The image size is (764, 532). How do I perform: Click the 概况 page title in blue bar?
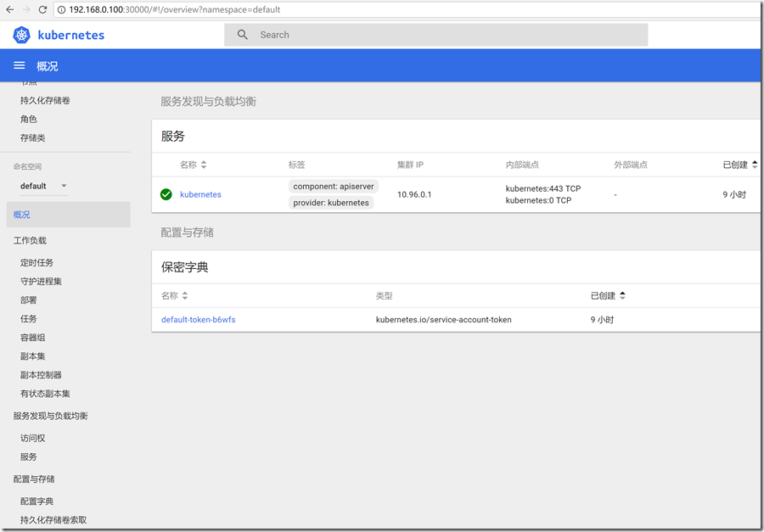click(x=48, y=66)
